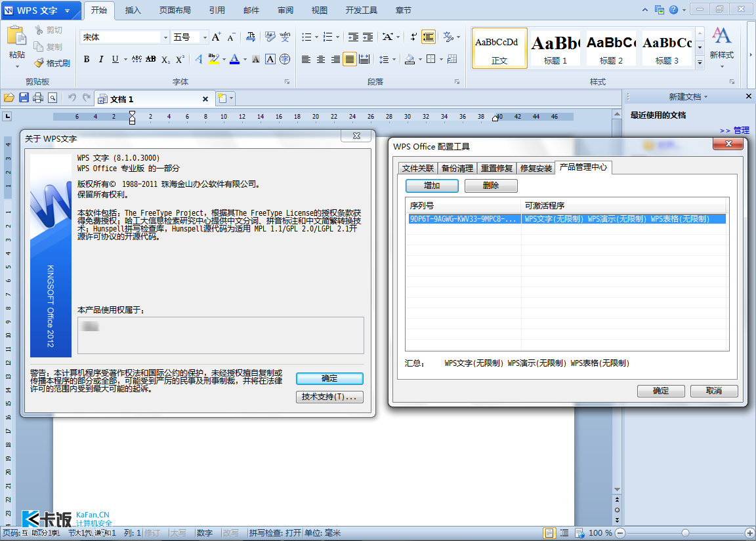Viewport: 756px width, 541px height.
Task: Open the 文件关联 tab in config tool
Action: (x=418, y=168)
